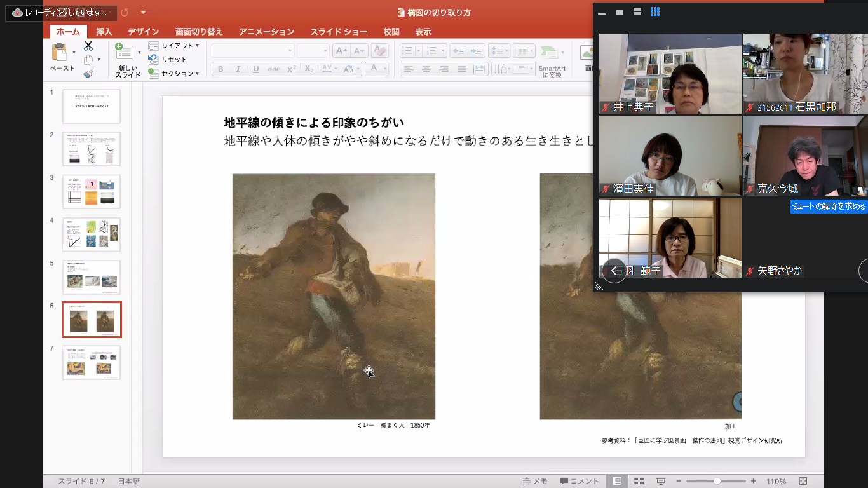Click the Increase Indent icon
Viewport: 868px width, 488px height.
point(476,51)
